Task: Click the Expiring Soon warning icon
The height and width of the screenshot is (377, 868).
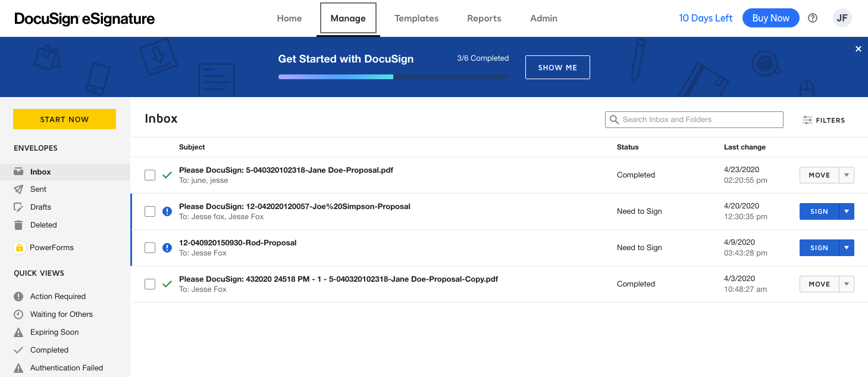Action: (18, 332)
